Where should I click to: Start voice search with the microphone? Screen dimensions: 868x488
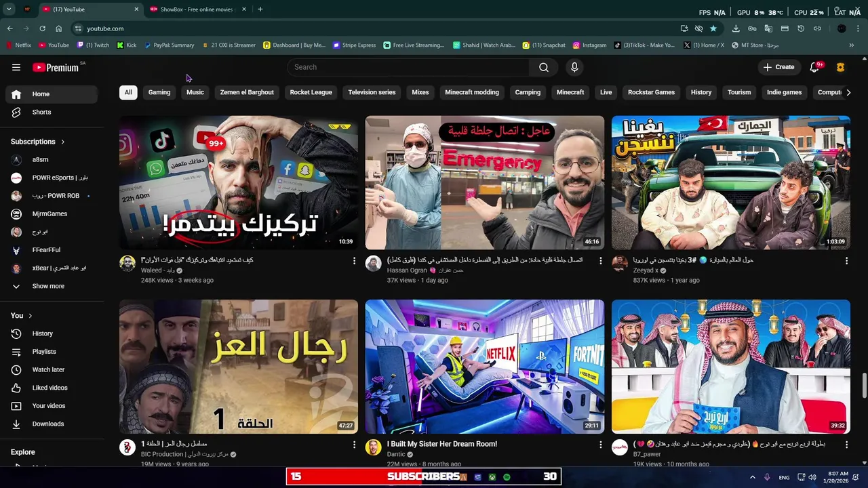(x=574, y=67)
